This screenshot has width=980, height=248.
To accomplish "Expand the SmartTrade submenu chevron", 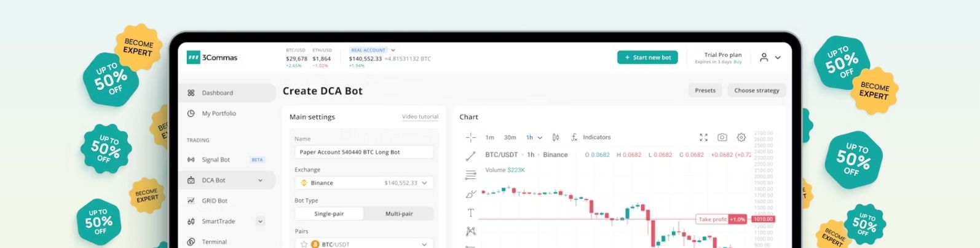I will pos(260,222).
